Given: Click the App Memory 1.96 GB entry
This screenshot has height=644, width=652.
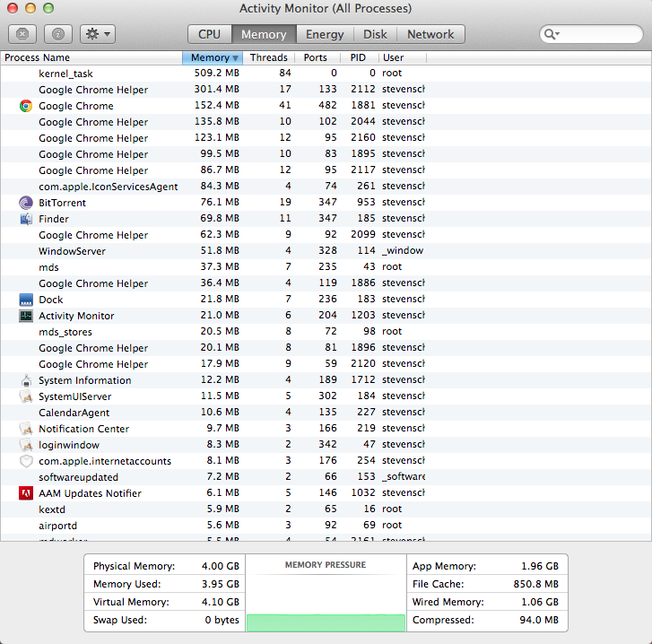Looking at the screenshot, I should click(485, 566).
